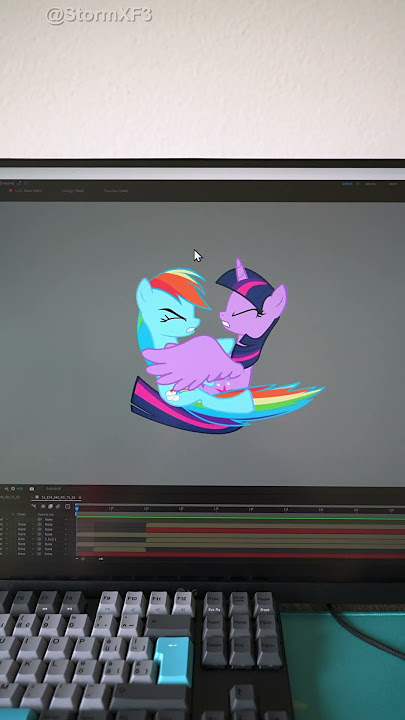The image size is (405, 720).
Task: Select the upper red layer bar in timeline
Action: [276, 531]
